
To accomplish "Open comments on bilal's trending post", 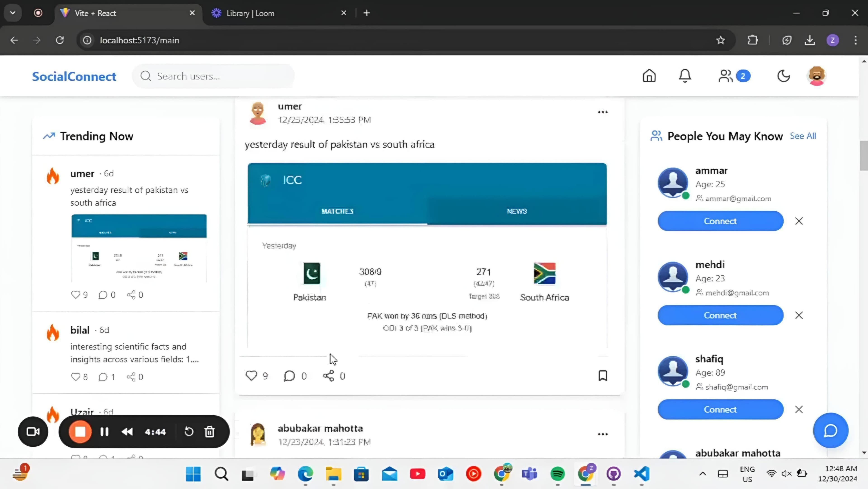I will pyautogui.click(x=103, y=377).
